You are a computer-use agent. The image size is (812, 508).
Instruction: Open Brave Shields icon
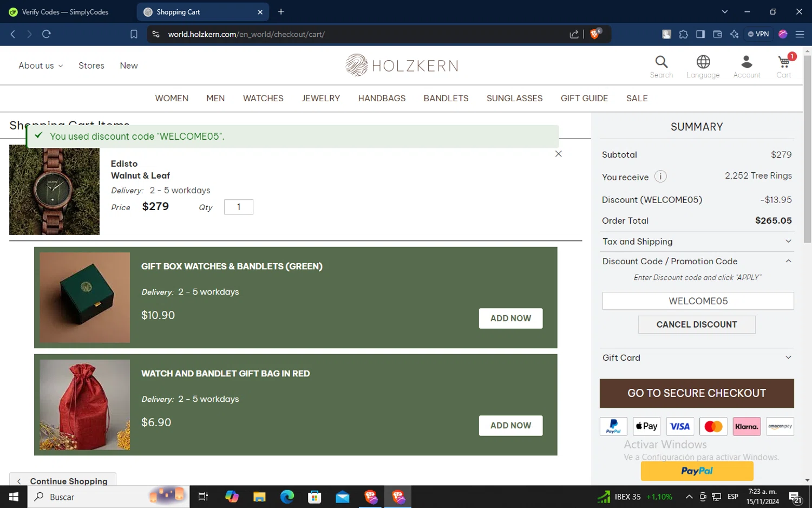[595, 34]
